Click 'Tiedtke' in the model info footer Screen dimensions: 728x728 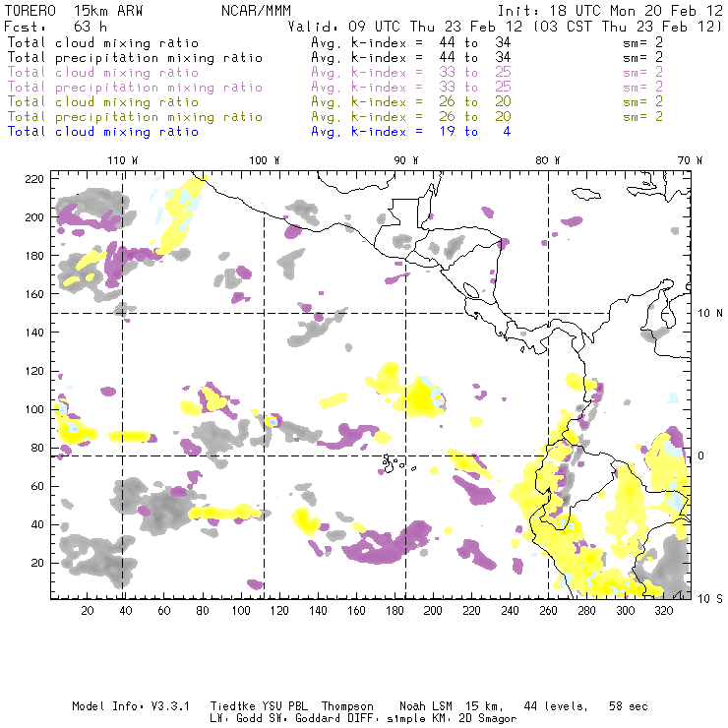pyautogui.click(x=232, y=706)
